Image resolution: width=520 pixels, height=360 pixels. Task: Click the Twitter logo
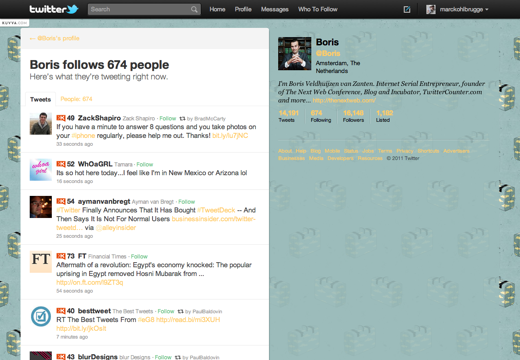tap(54, 9)
